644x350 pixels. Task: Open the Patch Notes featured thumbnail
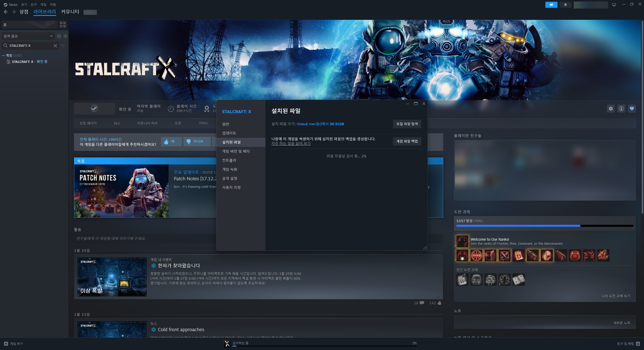tap(121, 191)
